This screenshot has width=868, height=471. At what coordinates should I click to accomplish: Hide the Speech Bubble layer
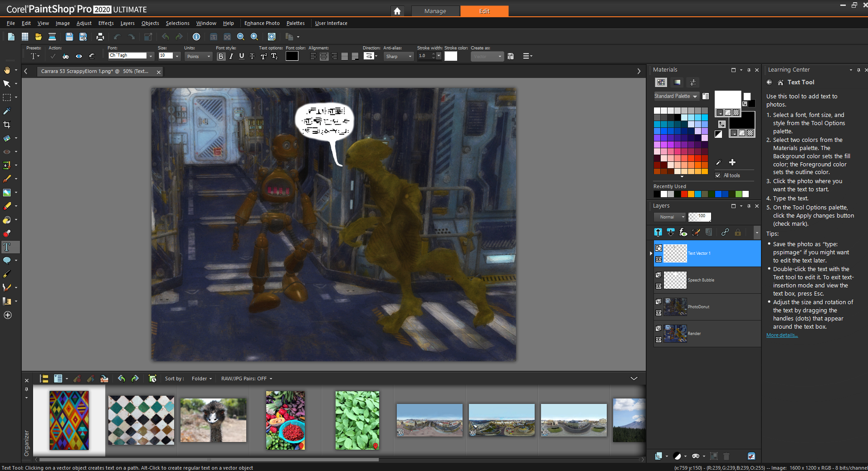[658, 286]
